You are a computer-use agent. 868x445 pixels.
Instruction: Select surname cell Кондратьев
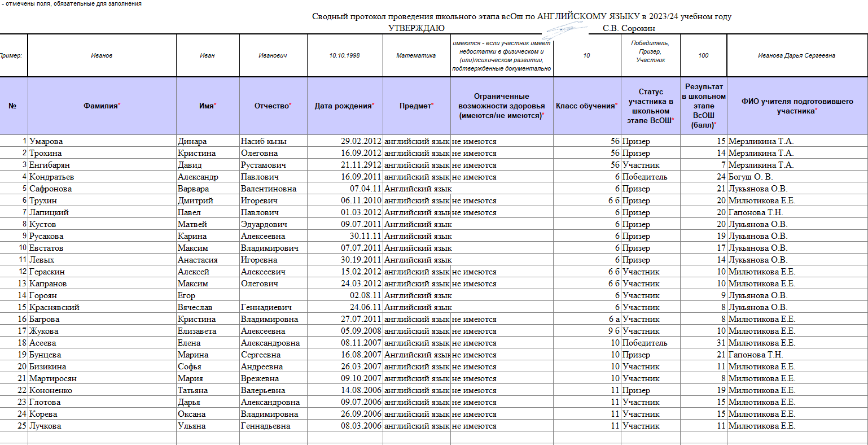(x=102, y=177)
